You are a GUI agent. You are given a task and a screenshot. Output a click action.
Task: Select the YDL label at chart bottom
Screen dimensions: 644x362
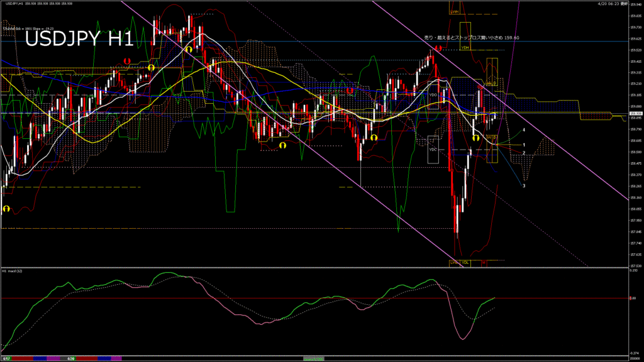[466, 262]
